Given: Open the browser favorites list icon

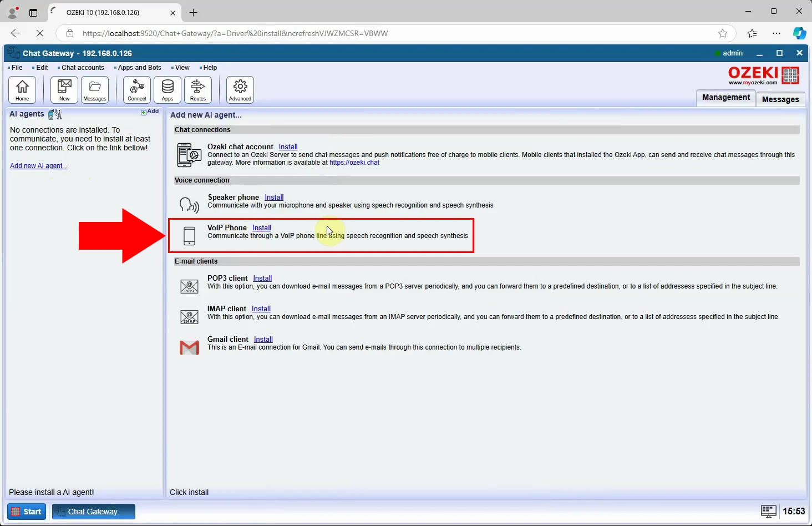Looking at the screenshot, I should (752, 33).
